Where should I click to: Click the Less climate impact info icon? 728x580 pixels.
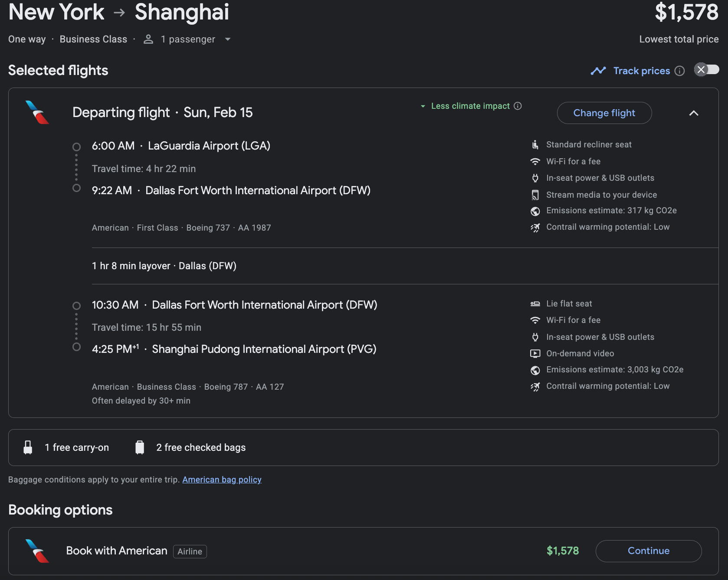(x=518, y=106)
